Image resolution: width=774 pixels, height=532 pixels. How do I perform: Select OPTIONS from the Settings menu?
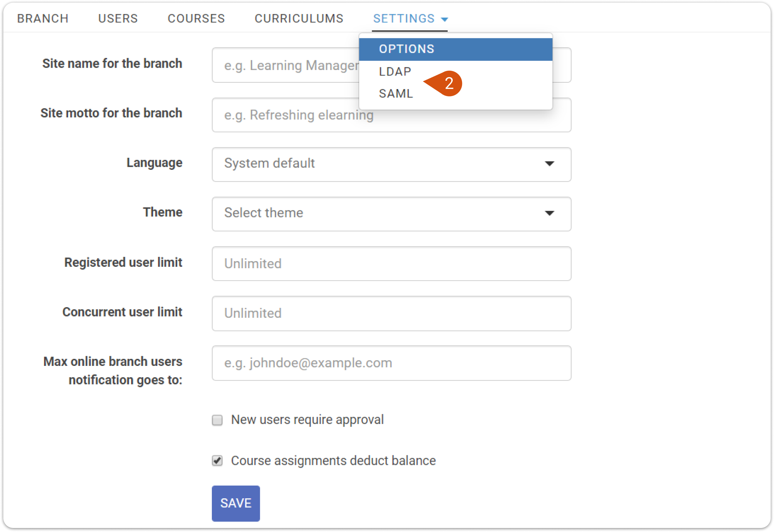coord(406,48)
